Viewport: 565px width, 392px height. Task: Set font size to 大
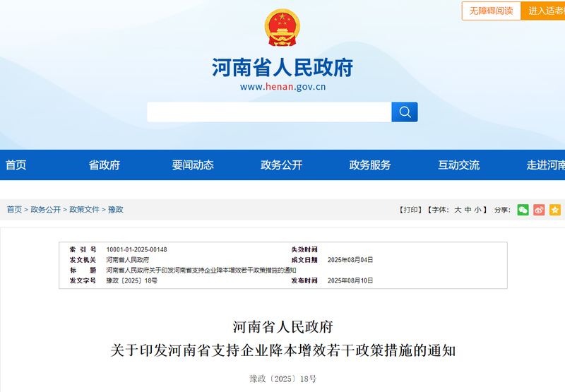[458, 210]
